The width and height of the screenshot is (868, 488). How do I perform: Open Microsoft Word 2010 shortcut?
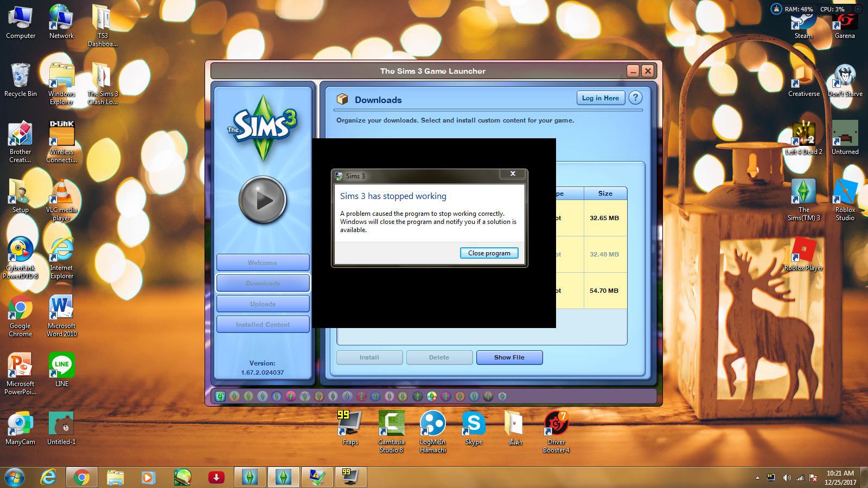(x=61, y=316)
